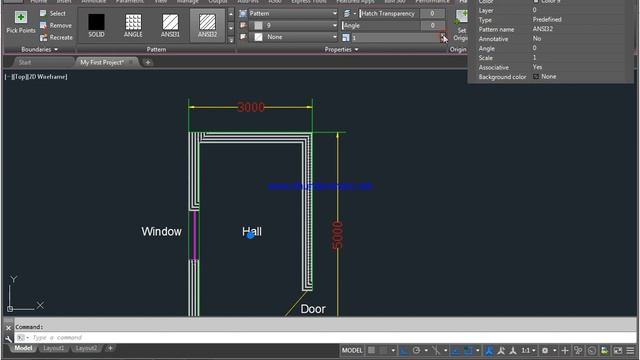The height and width of the screenshot is (360, 640).
Task: Expand the Properties panel
Action: 341,49
